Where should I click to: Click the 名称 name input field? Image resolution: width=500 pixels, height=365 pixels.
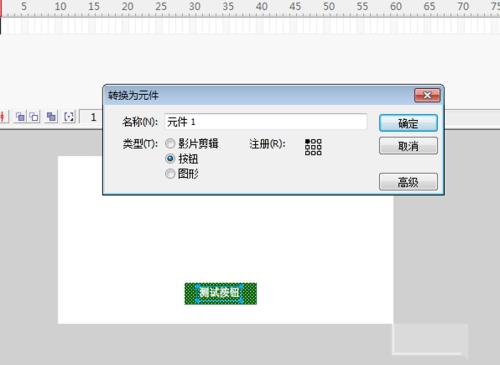[x=266, y=122]
